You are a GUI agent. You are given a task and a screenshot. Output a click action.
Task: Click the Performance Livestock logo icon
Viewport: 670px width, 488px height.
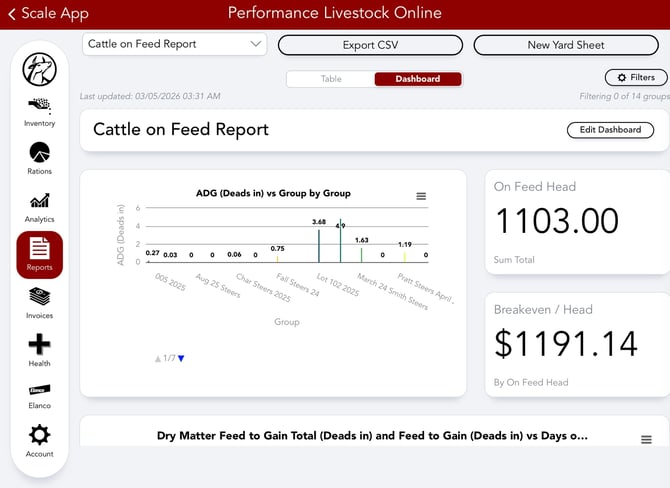click(39, 69)
